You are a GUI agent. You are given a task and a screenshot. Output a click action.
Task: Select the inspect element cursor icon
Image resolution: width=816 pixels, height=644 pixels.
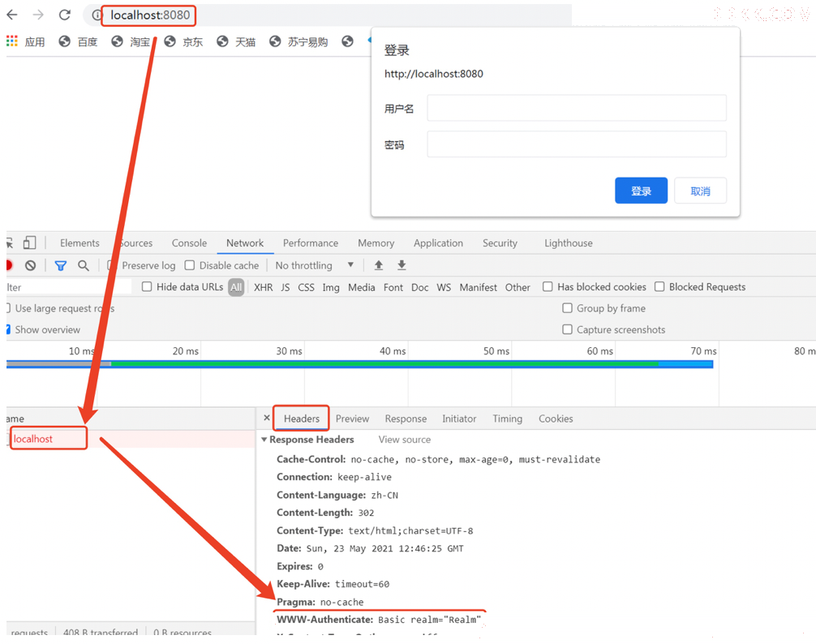click(x=10, y=243)
